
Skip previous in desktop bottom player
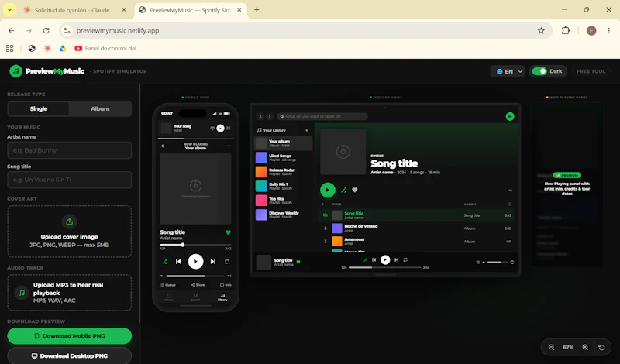tap(374, 259)
